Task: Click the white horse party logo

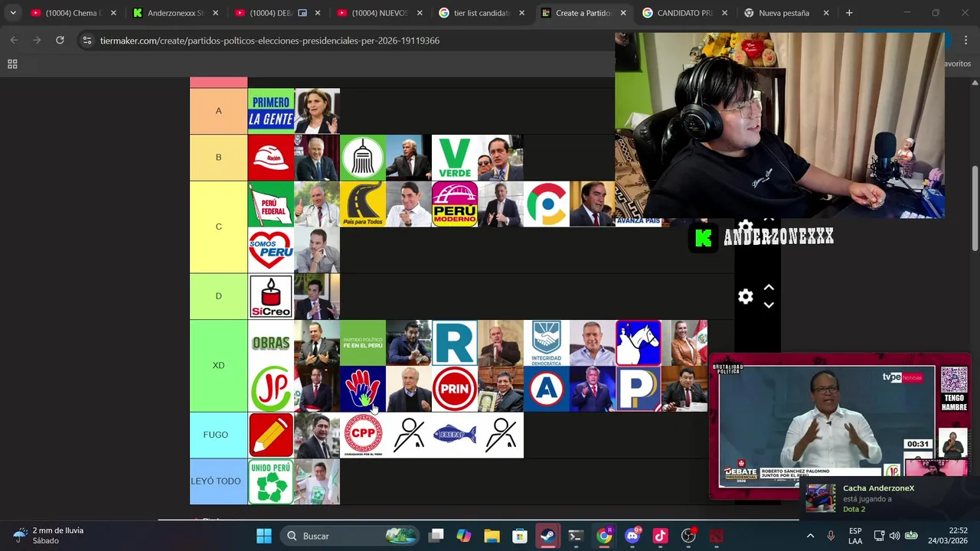Action: [639, 343]
